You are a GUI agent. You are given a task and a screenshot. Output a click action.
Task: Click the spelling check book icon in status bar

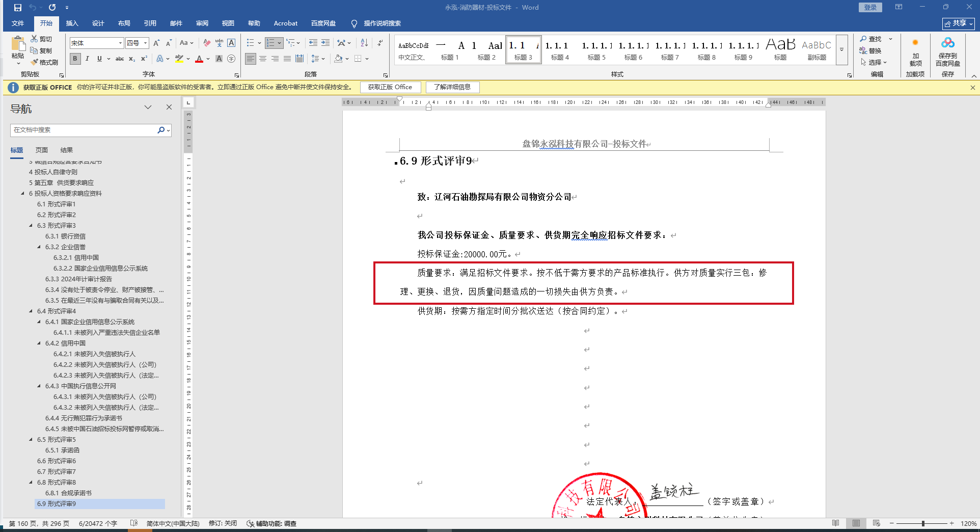[134, 523]
